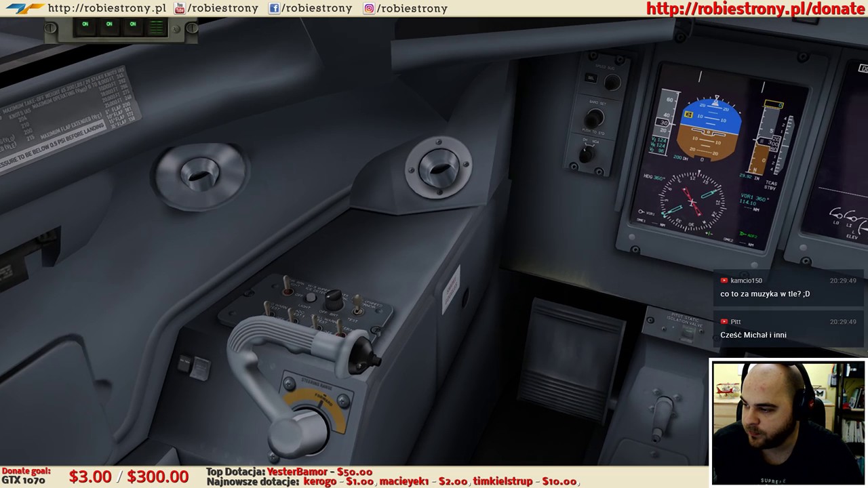Push the middle green ON overhead button
Image resolution: width=868 pixels, height=488 pixels.
coord(109,26)
